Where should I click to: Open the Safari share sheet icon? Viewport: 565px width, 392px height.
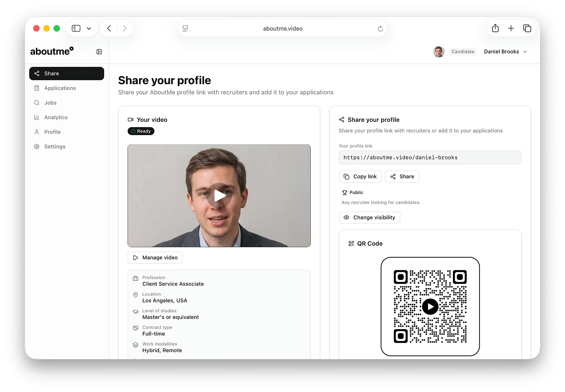(x=495, y=28)
